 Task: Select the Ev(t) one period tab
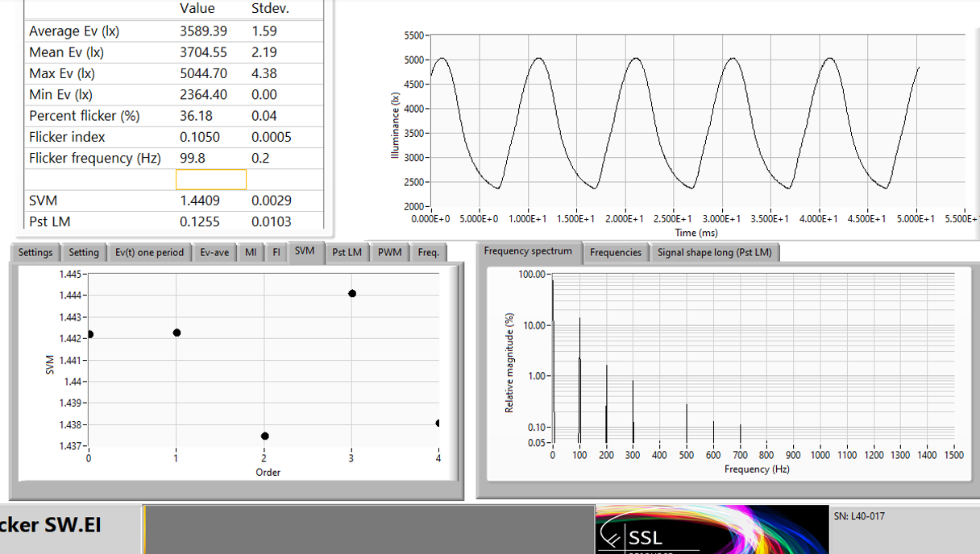point(149,253)
